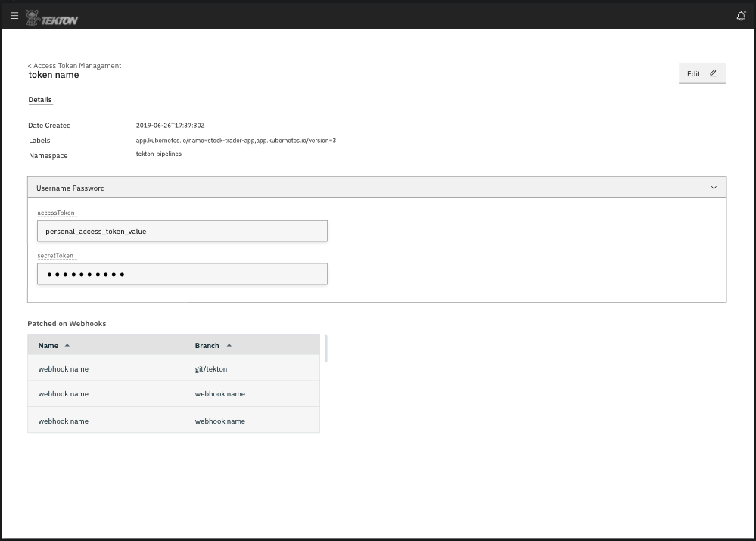Click inside the secretToken password field
This screenshot has height=541, width=756.
coord(182,273)
